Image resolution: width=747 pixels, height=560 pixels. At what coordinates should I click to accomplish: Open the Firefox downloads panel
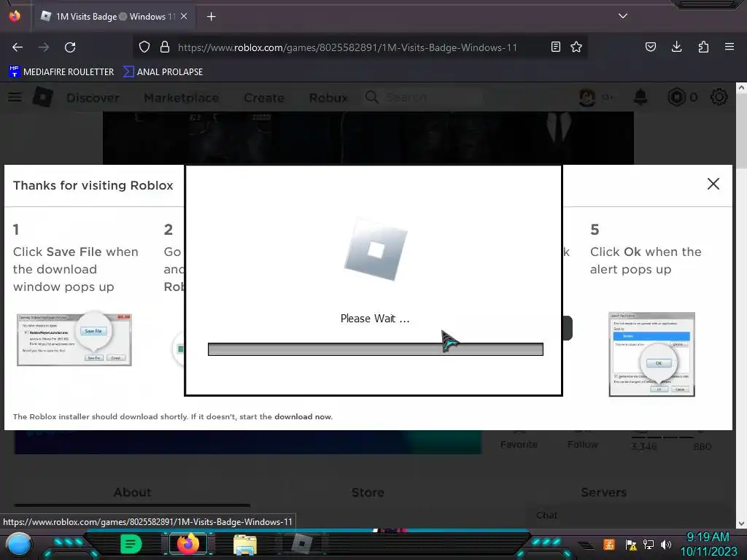(676, 47)
